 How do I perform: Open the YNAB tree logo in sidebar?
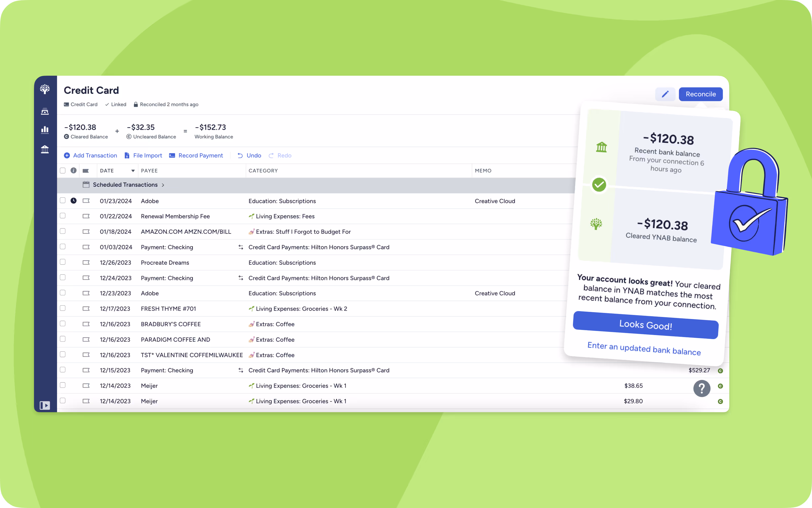(x=45, y=89)
